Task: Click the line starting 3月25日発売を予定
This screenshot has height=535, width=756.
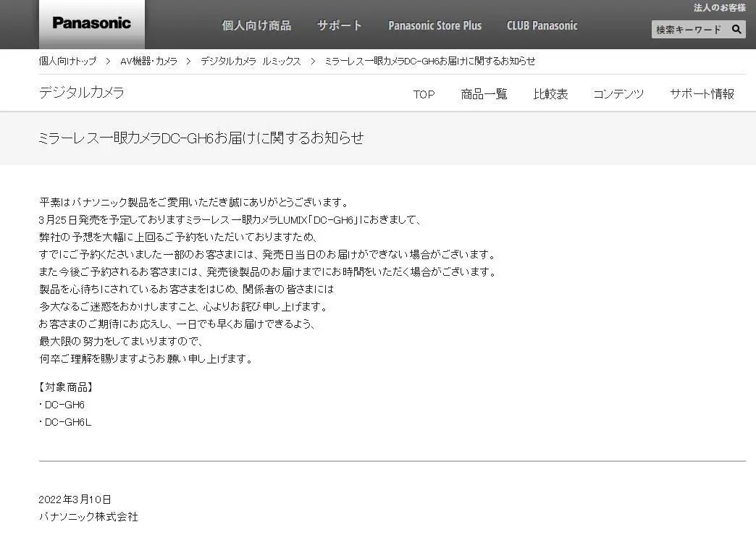Action: [230, 220]
